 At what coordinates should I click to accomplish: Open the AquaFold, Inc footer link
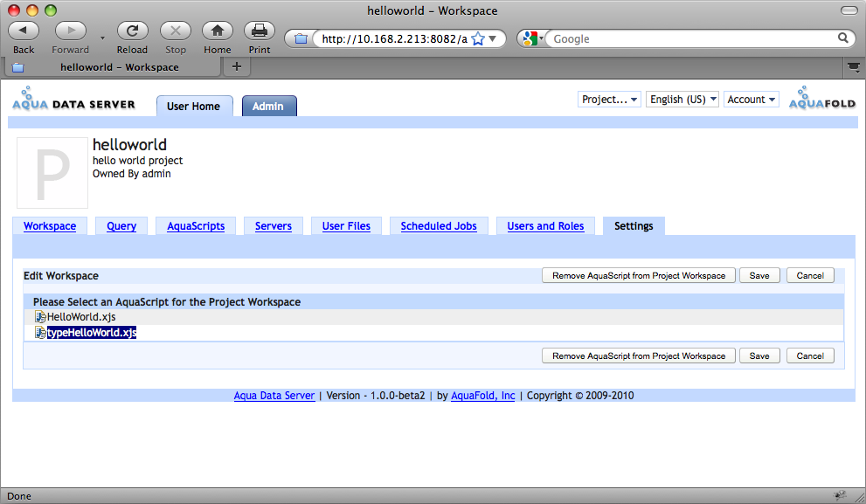(x=482, y=396)
